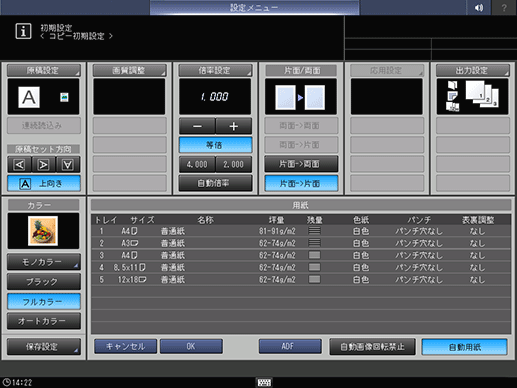This screenshot has height=388, width=517.
Task: Click the simplex-to-simplex page preview image
Action: (300, 97)
